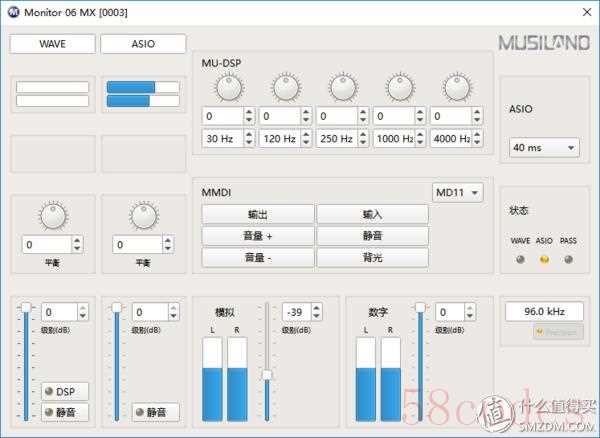This screenshot has height=438, width=600.
Task: Increase the 30 Hz band gain stepper
Action: coord(249,112)
